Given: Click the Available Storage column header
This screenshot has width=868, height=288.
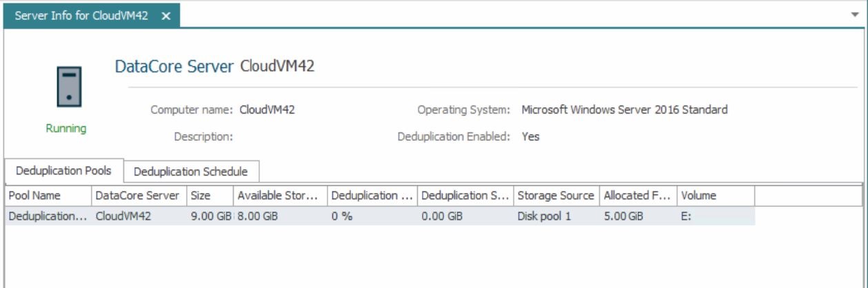Looking at the screenshot, I should pyautogui.click(x=279, y=196).
